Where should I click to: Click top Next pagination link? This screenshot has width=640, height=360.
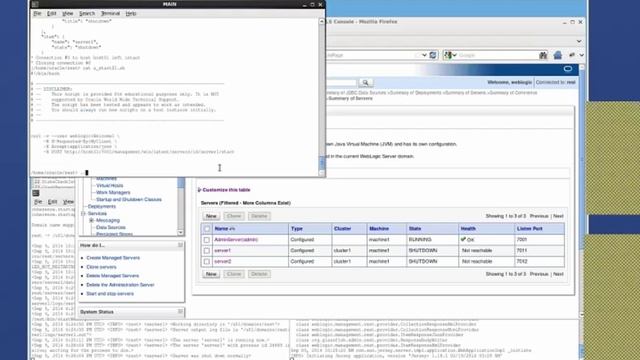(558, 216)
